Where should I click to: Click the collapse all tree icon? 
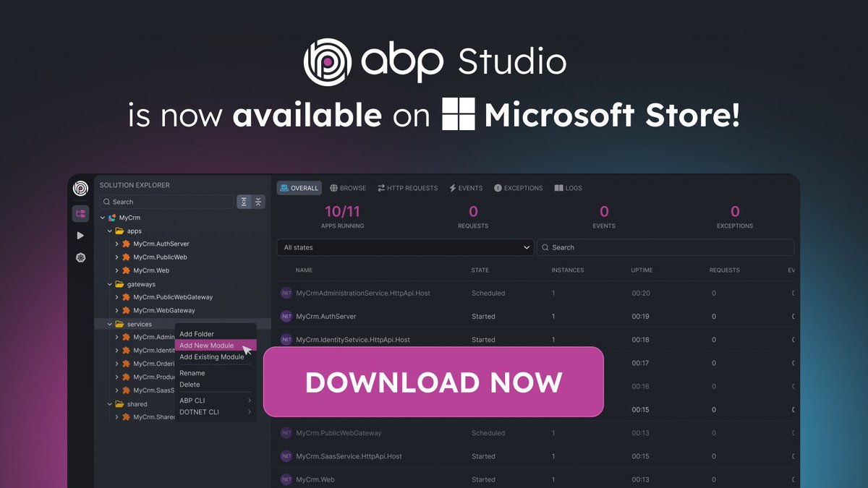click(258, 202)
